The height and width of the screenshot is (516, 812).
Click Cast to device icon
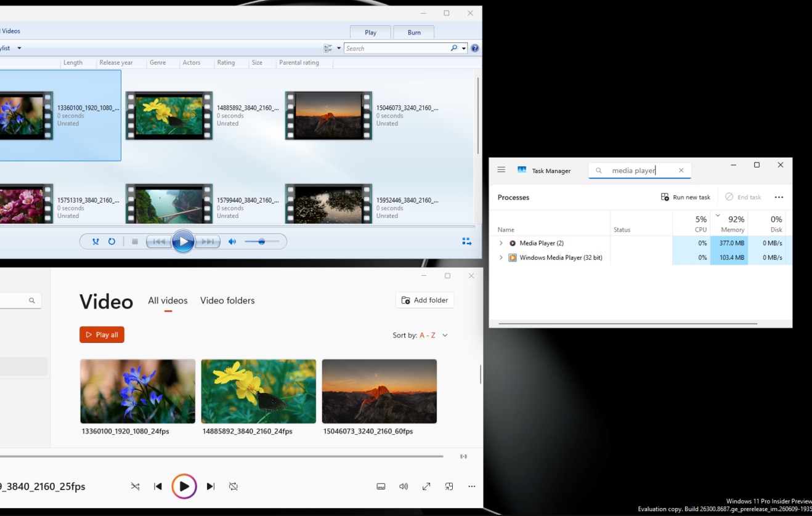pos(463,456)
